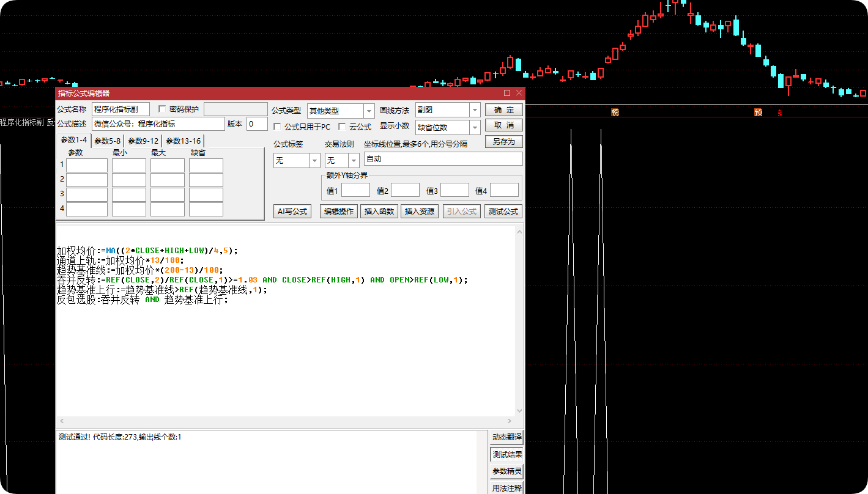Screen dimensions: 868x494
Task: Click row 1 最小 value field
Action: pos(129,165)
